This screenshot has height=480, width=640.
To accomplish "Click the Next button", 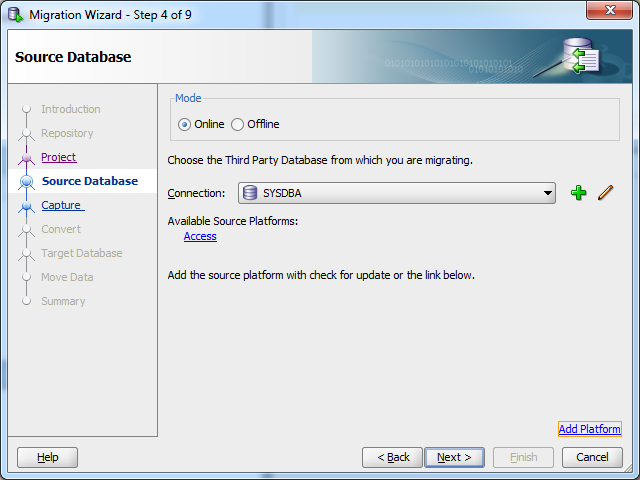I will [x=454, y=457].
